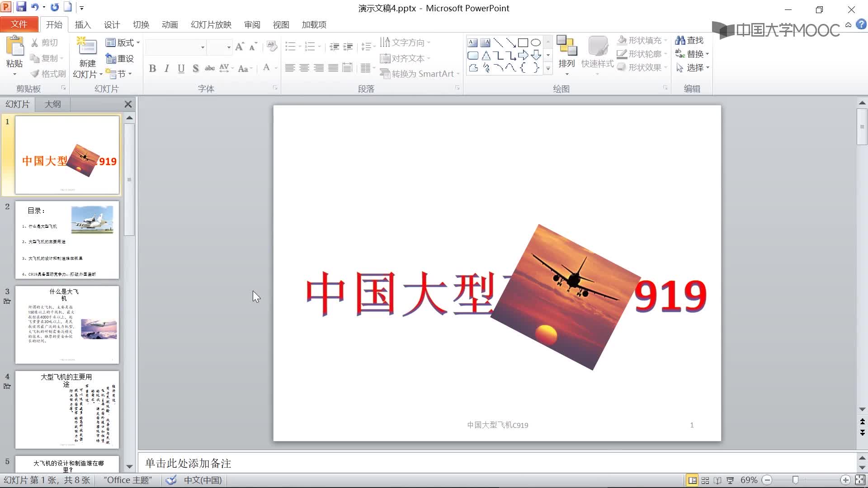Open the Layout (版式) dropdown
The height and width of the screenshot is (488, 868).
point(123,42)
